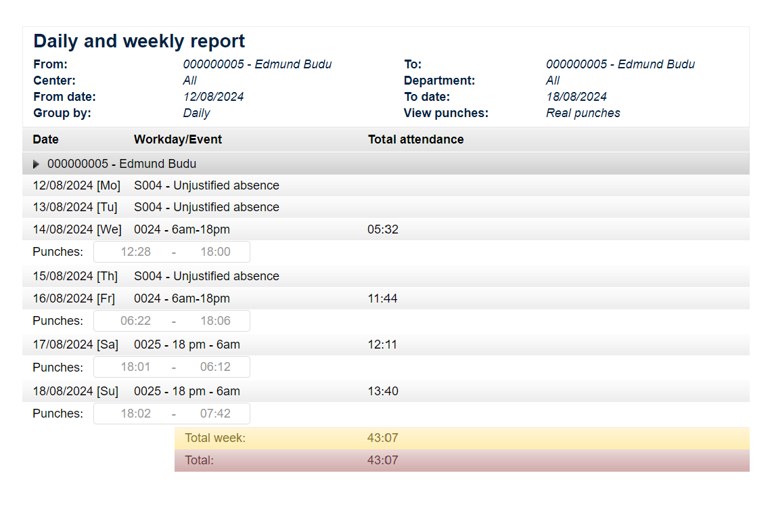Click the 13/08/2024 [Tu] row date
The image size is (770, 532).
click(75, 207)
